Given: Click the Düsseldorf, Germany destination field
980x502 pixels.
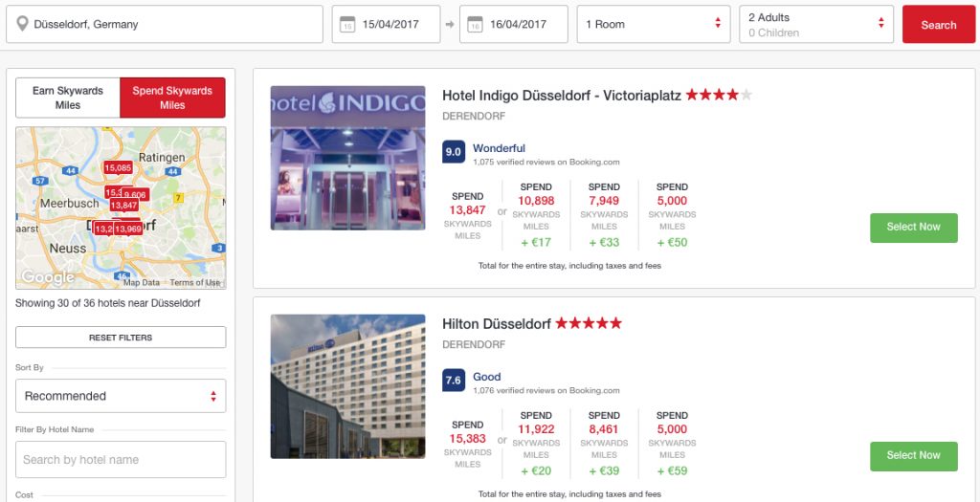Looking at the screenshot, I should click(x=165, y=24).
